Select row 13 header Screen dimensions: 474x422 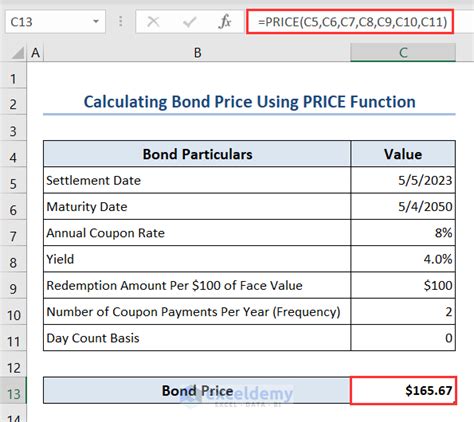click(x=13, y=394)
